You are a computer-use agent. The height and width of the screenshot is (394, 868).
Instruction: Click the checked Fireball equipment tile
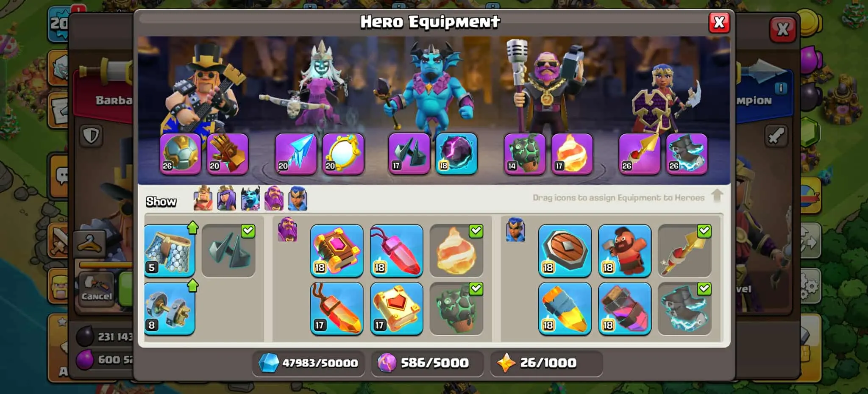pyautogui.click(x=456, y=251)
